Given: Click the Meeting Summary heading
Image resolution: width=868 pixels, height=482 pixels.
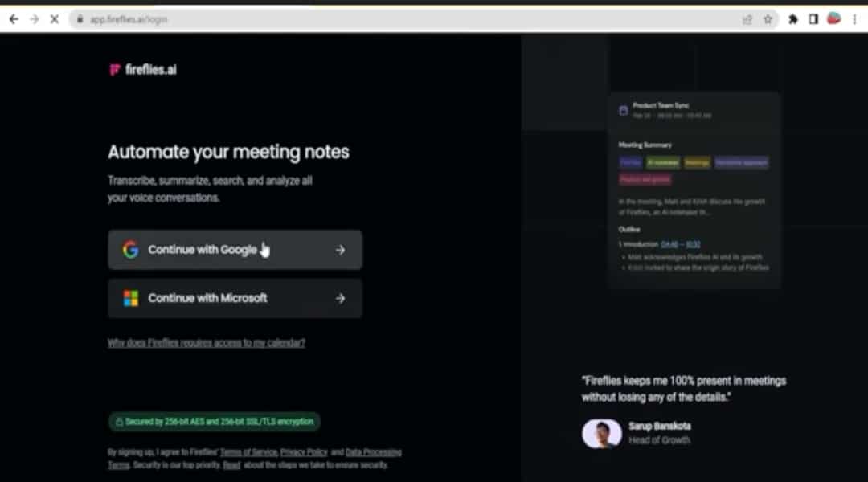Looking at the screenshot, I should click(x=645, y=145).
